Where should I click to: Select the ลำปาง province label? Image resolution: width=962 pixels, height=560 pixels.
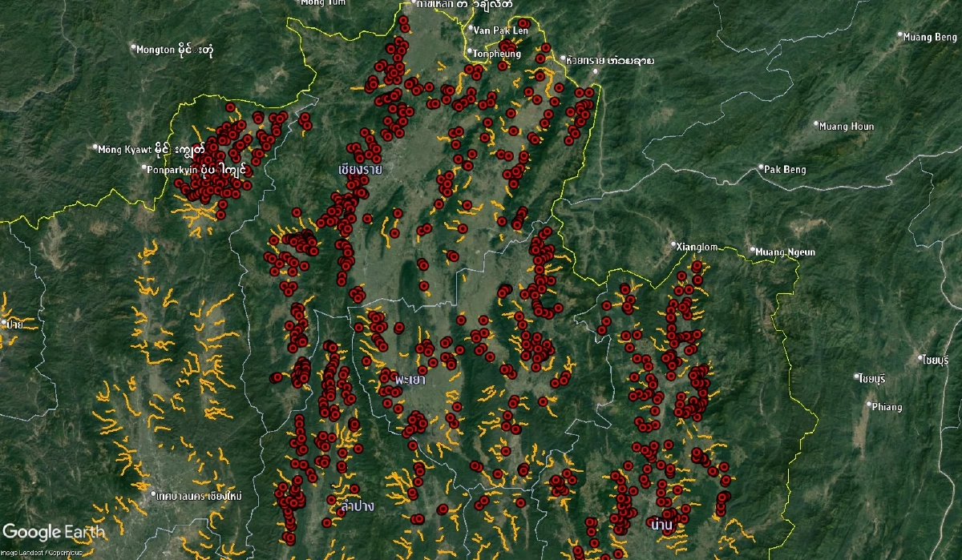[357, 506]
